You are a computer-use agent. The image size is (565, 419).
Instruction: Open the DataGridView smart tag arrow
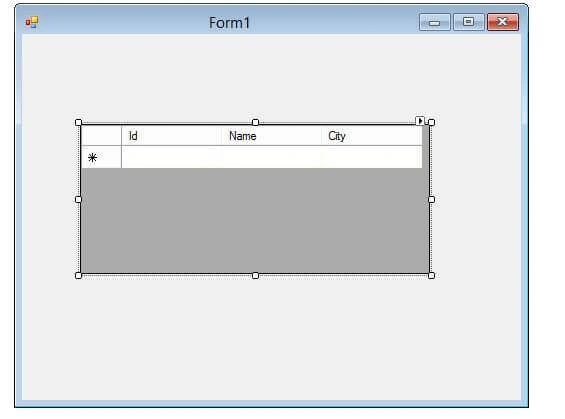tap(420, 121)
